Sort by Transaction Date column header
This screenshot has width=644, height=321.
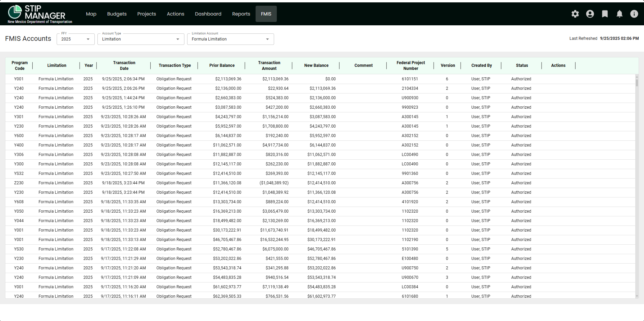[124, 65]
